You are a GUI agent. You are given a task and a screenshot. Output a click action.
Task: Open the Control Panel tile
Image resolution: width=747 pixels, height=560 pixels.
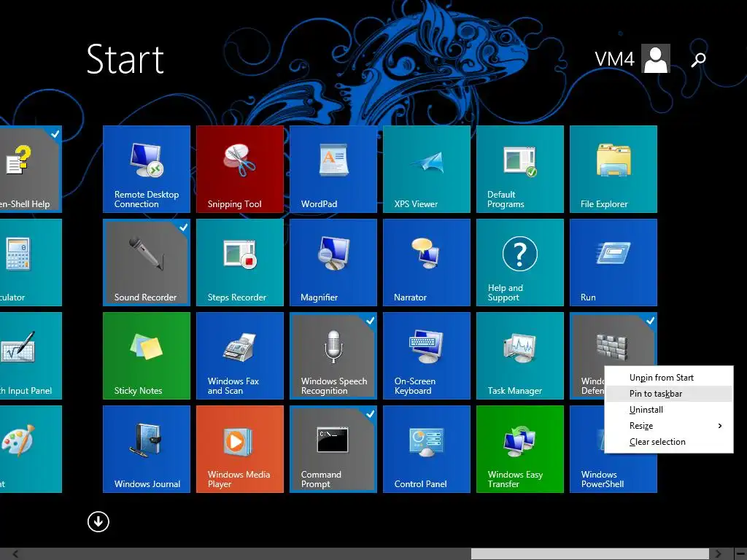coord(426,449)
